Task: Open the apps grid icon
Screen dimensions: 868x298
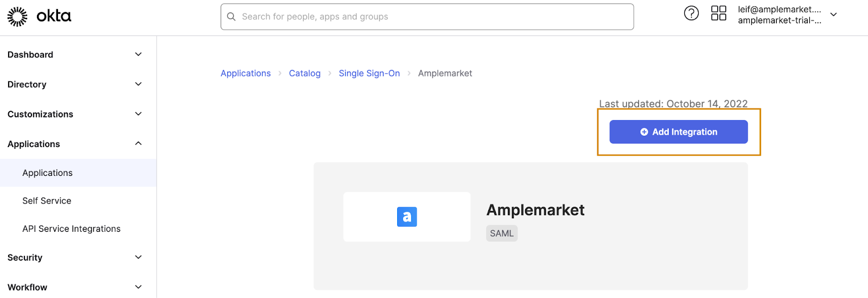Action: click(x=719, y=13)
